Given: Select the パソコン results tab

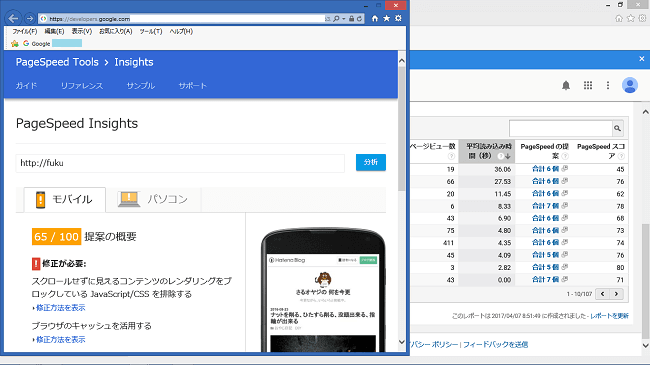Looking at the screenshot, I should tap(153, 200).
